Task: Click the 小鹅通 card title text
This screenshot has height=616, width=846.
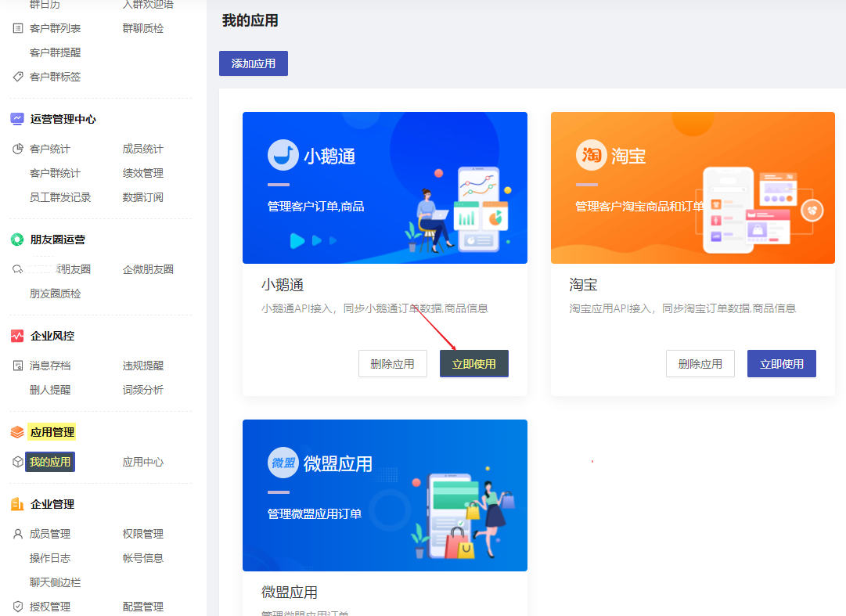Action: pos(283,285)
